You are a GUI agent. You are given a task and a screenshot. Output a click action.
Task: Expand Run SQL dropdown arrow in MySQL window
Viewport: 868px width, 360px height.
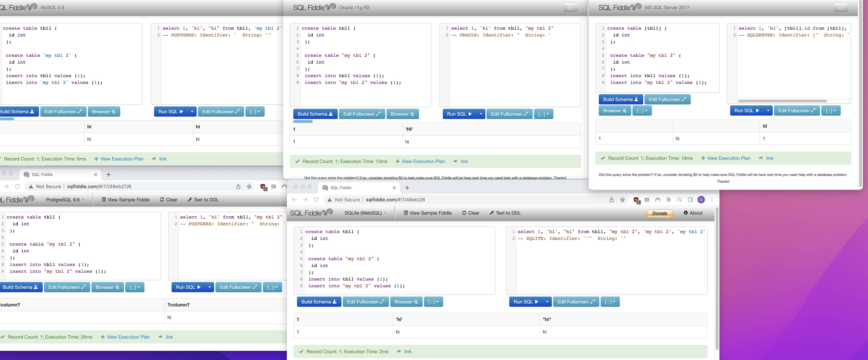[x=192, y=112]
